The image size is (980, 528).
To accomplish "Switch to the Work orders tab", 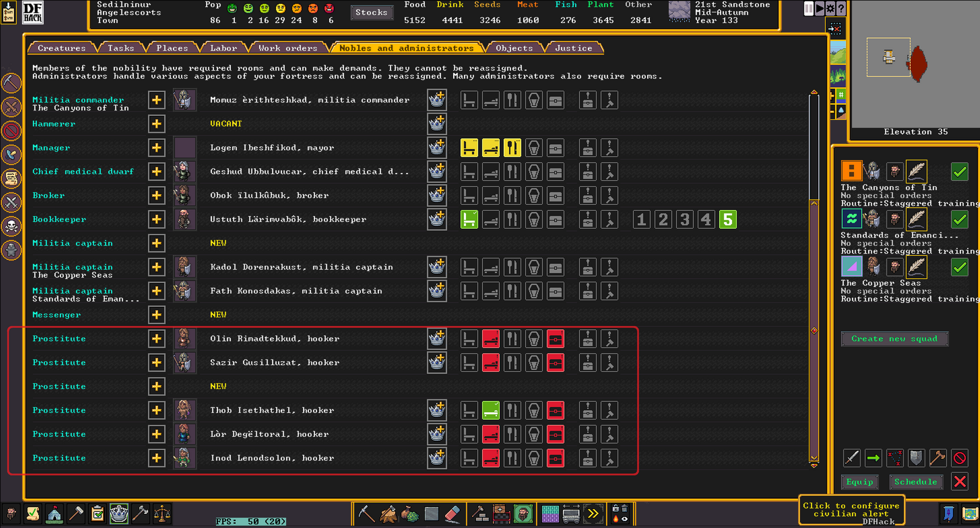I will tap(288, 48).
